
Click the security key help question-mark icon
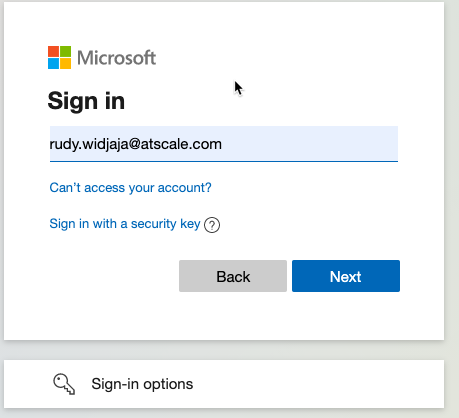click(212, 225)
